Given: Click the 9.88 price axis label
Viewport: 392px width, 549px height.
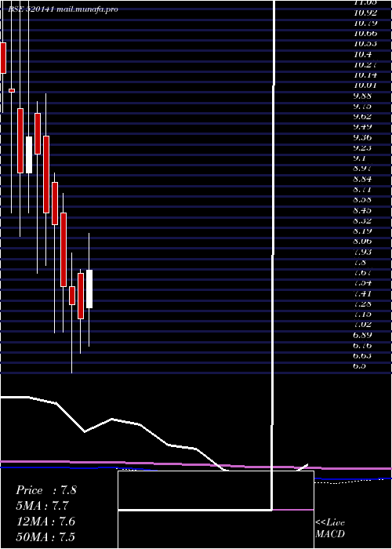Looking at the screenshot, I should [x=362, y=96].
